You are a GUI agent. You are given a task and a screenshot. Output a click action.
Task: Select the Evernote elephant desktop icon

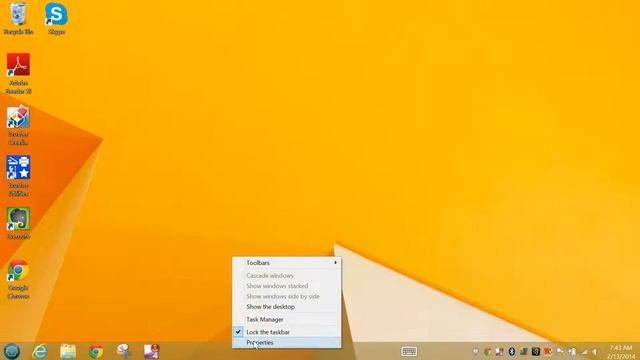pos(18,223)
